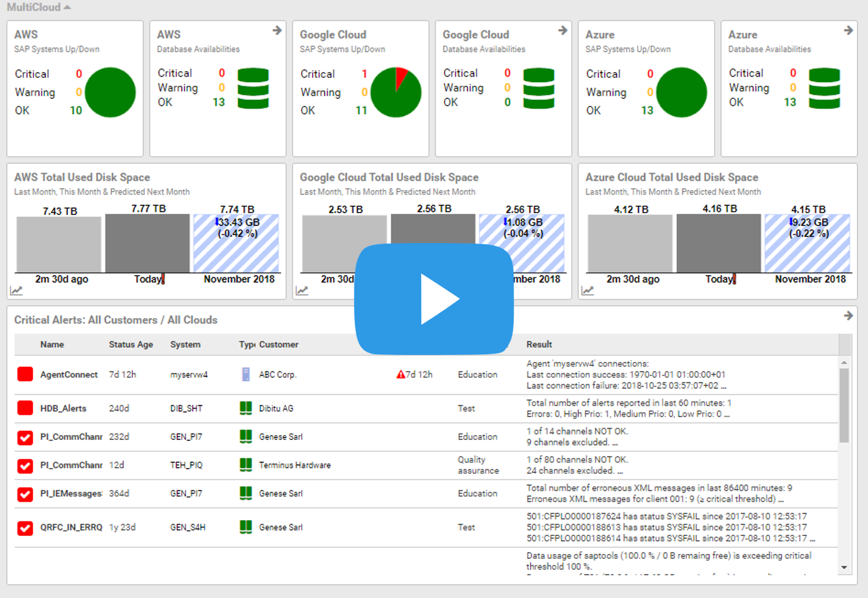Click the AWS SAP Systems status pie chart
868x598 pixels.
[x=110, y=92]
